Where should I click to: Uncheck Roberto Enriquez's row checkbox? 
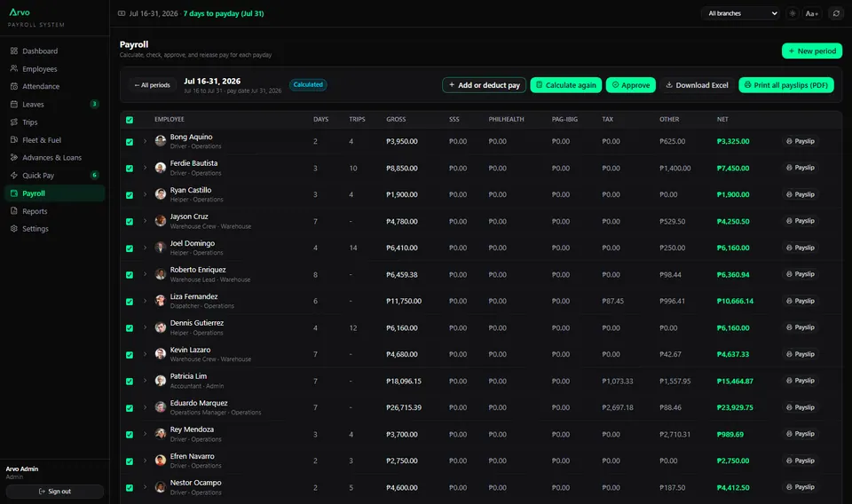[130, 275]
